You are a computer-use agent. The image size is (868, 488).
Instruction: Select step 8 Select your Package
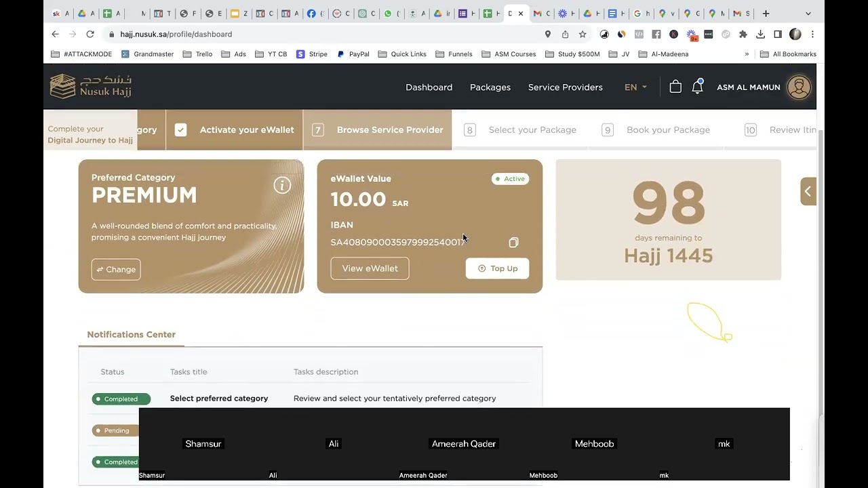click(x=520, y=130)
